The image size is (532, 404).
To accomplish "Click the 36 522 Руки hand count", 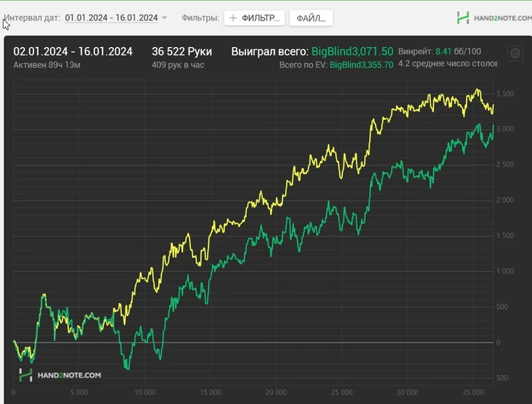I will coord(182,52).
